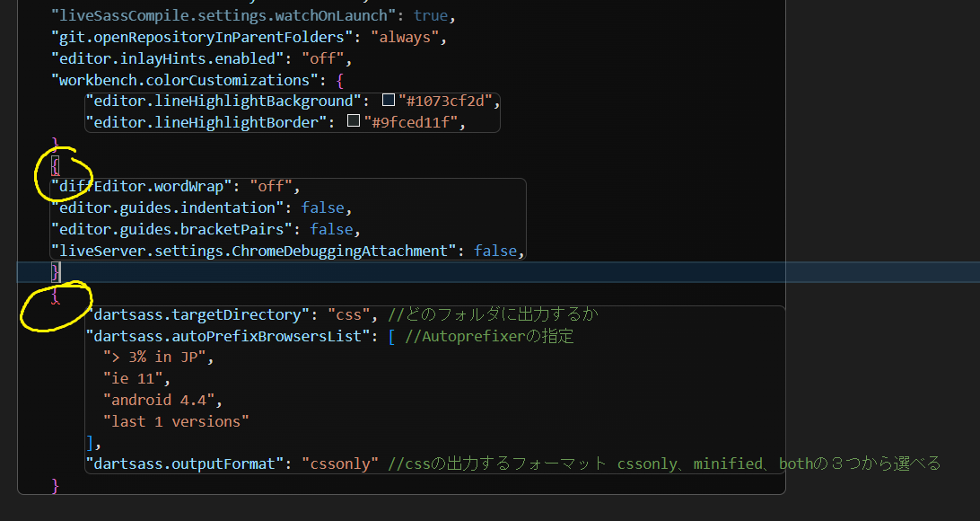The width and height of the screenshot is (980, 521).
Task: Click "diffEditor.wordWrap" key
Action: click(142, 186)
